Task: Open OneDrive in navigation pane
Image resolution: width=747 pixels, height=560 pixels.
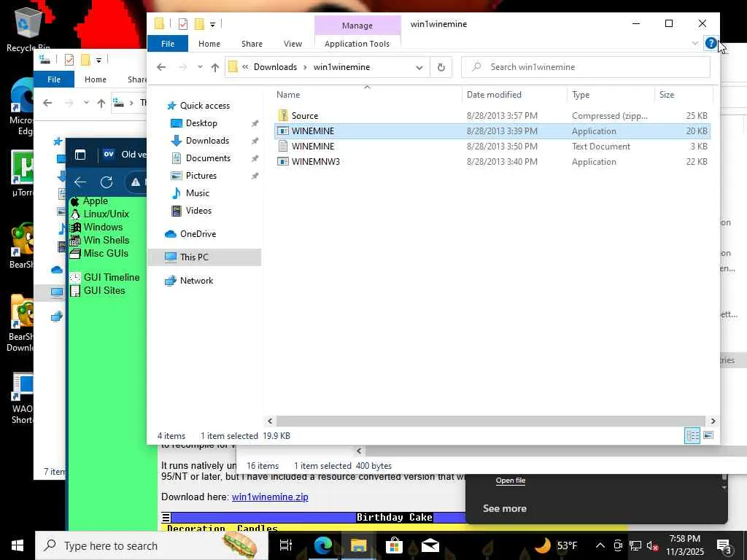Action: (x=198, y=234)
